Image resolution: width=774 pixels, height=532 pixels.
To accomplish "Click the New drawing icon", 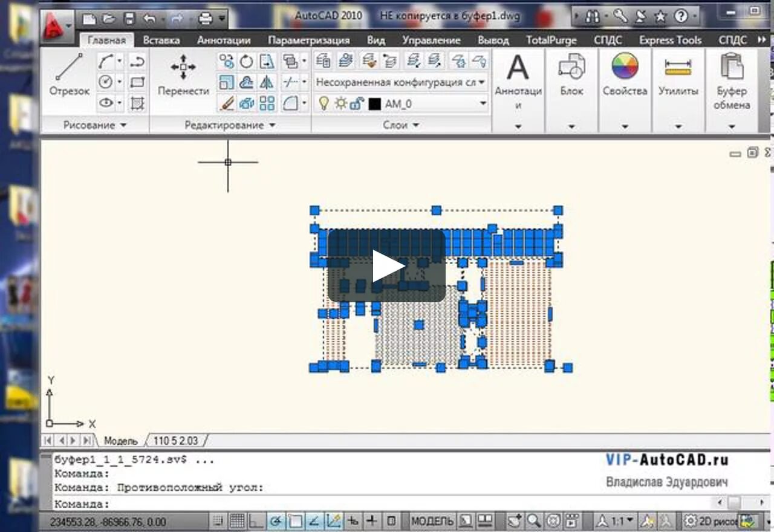I will [x=89, y=19].
